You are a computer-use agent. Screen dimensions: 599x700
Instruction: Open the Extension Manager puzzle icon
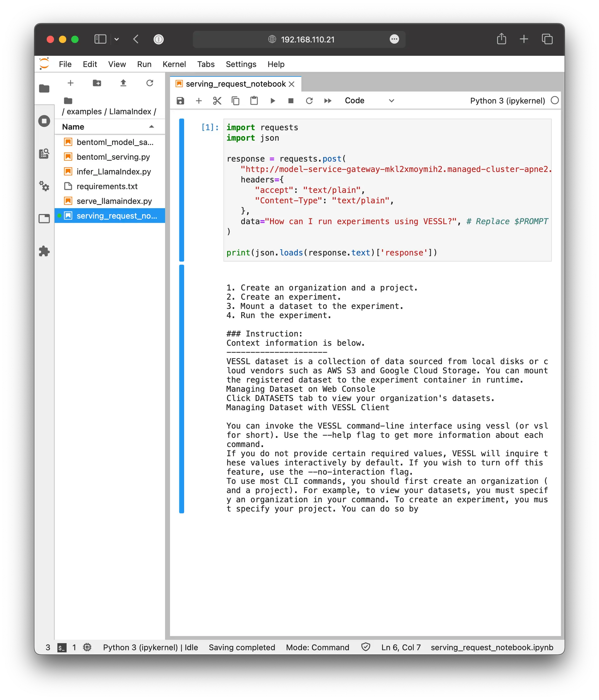point(44,251)
